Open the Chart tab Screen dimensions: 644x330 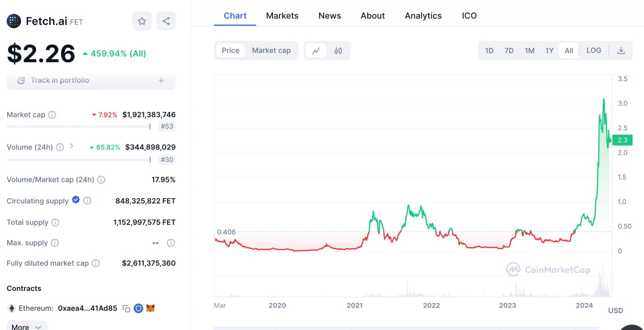pos(235,16)
